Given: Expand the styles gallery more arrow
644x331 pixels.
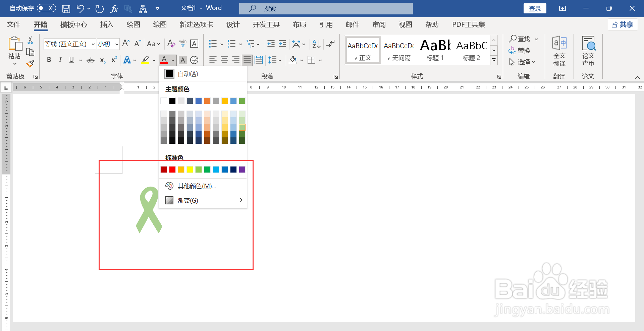Looking at the screenshot, I should point(494,60).
